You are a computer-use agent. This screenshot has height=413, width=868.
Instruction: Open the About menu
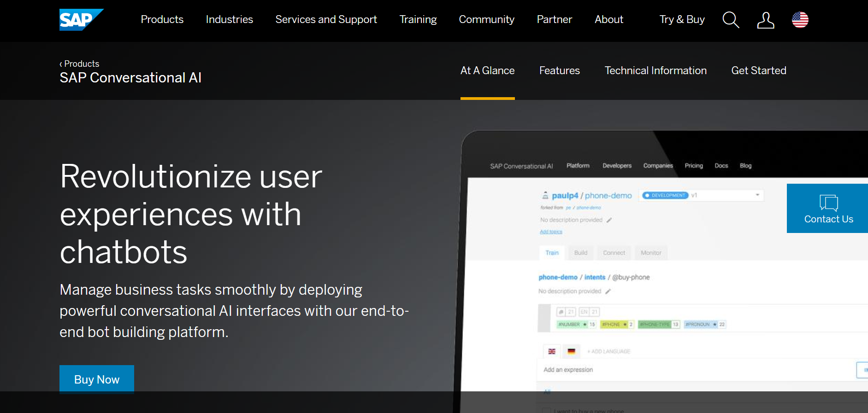609,19
